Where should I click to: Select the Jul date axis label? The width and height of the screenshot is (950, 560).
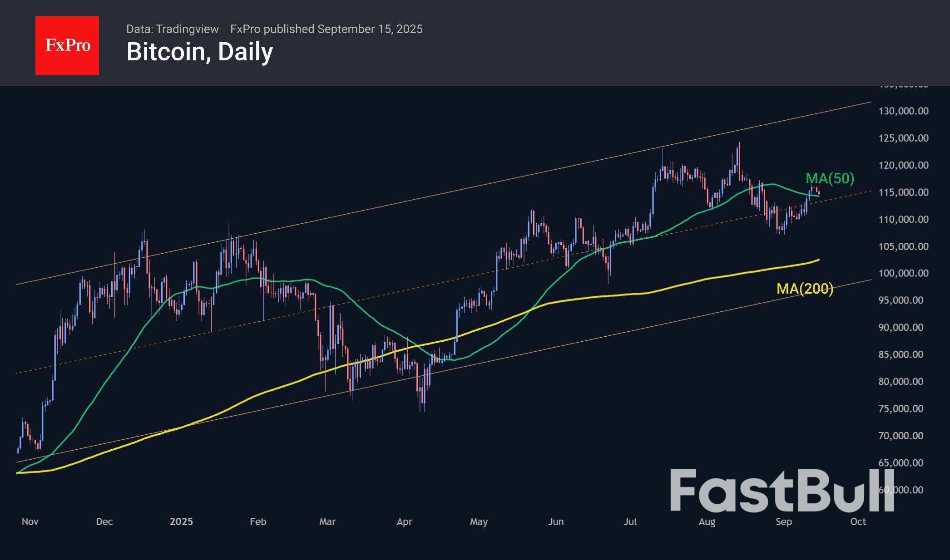click(x=630, y=521)
